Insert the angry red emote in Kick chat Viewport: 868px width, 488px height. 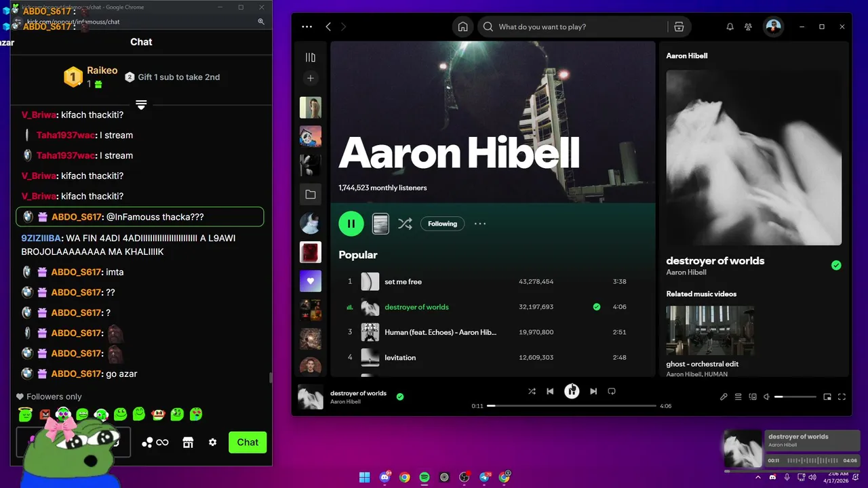45,413
